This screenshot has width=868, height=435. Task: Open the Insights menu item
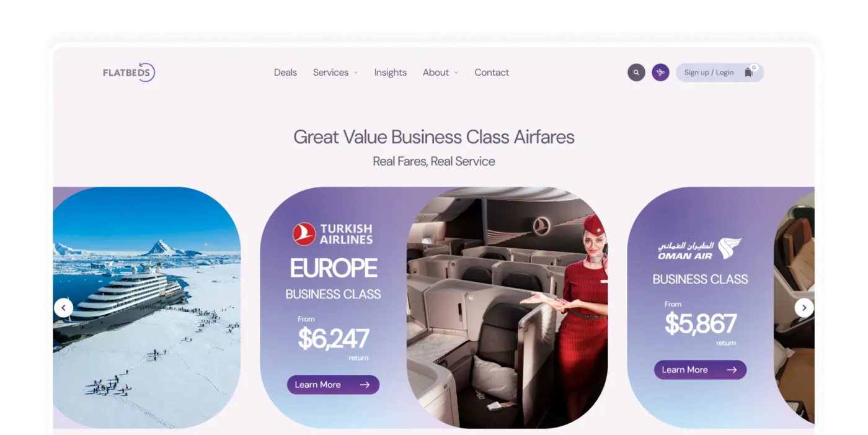[x=391, y=73]
